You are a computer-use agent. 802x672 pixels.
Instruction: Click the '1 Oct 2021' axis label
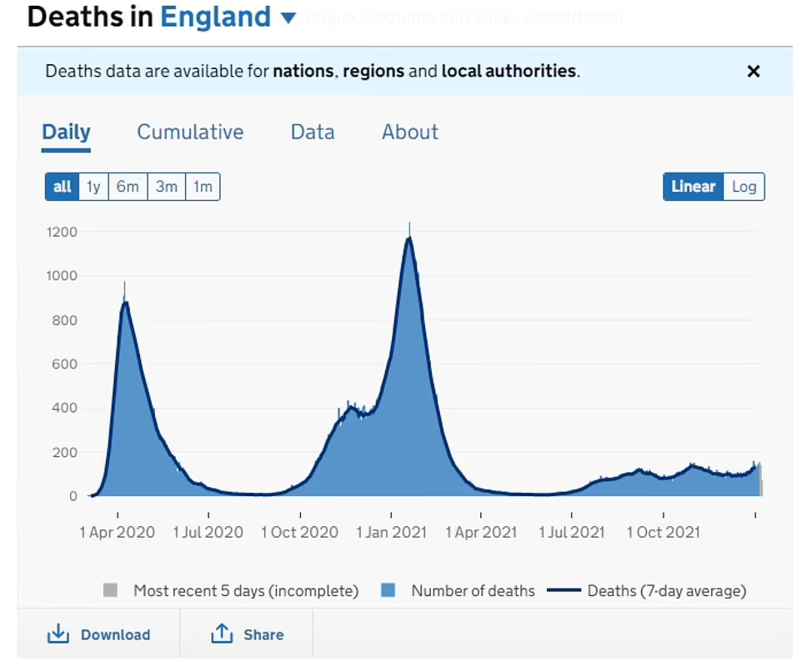pos(664,533)
